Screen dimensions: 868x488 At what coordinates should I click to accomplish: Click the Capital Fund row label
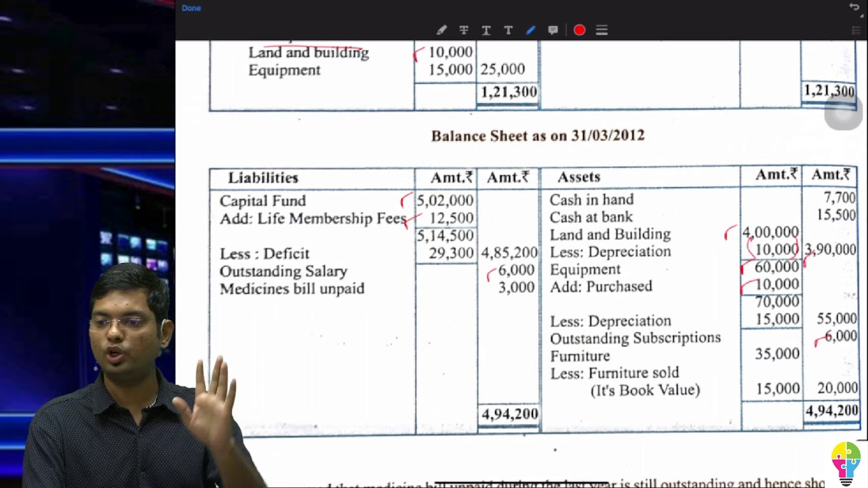(262, 201)
